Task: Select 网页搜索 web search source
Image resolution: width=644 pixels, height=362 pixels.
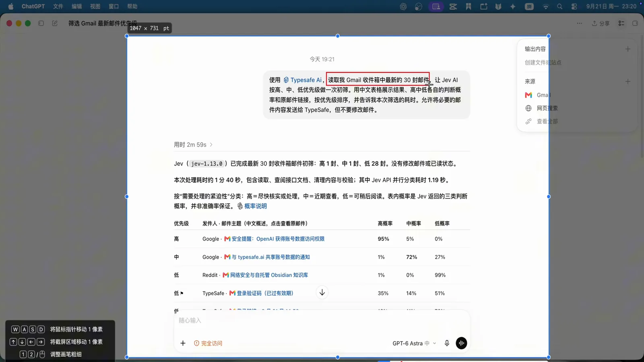Action: coord(541,108)
